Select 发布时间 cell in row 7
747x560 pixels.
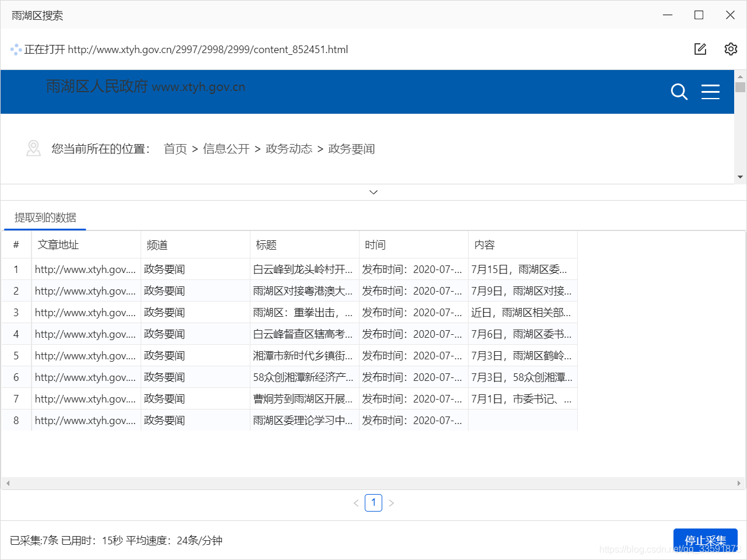point(413,399)
